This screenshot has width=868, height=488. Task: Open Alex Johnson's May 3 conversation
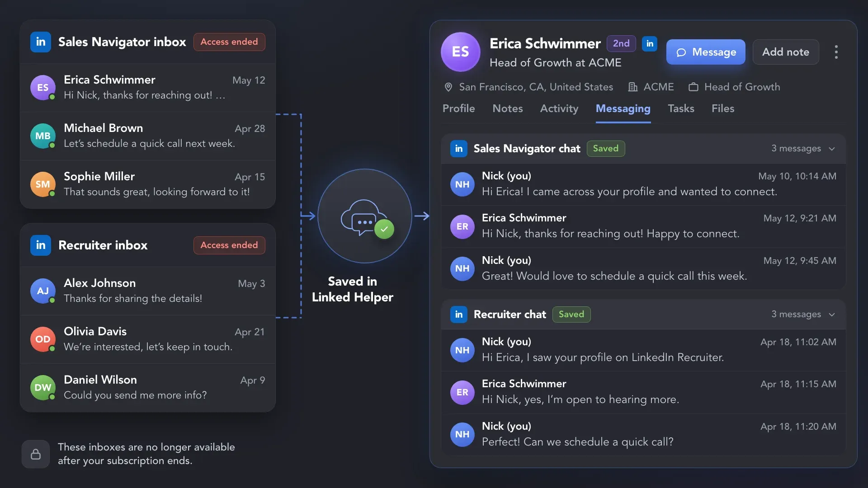pos(148,291)
